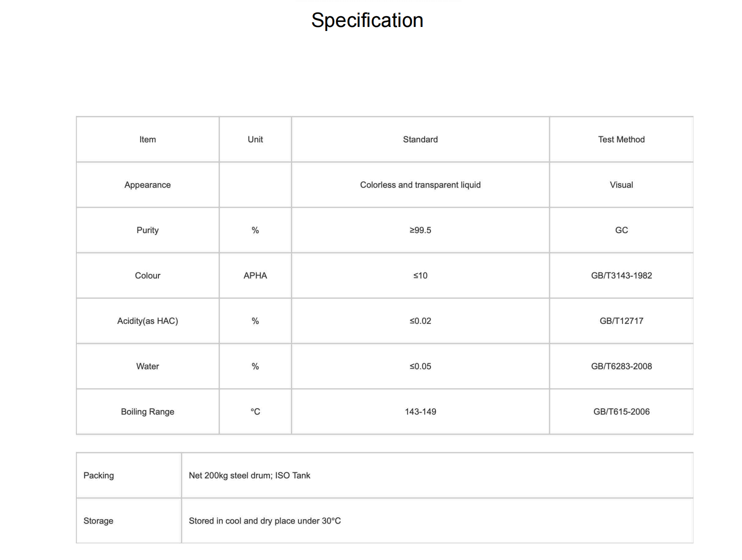This screenshot has width=742, height=560.
Task: Click the GC test method cell
Action: point(621,230)
